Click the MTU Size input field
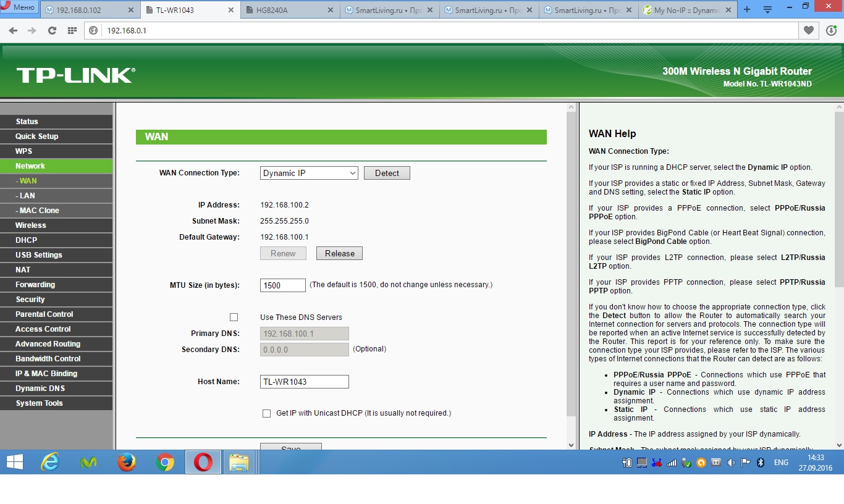Viewport: 844px width, 504px height. 283,285
